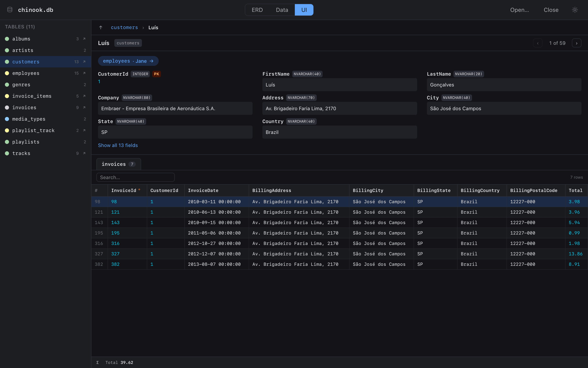Click the invoices row arrow icon in sidebar
588x368 pixels.
coord(84,107)
